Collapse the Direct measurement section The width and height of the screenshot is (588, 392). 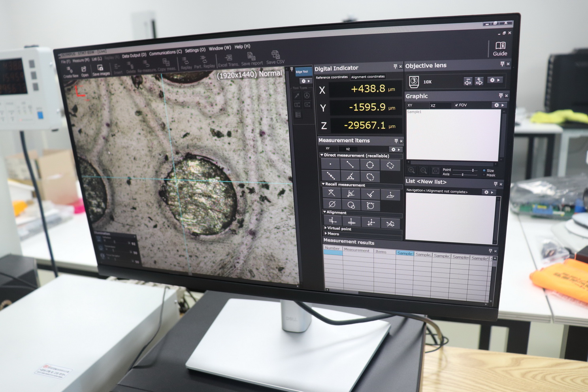coord(322,155)
